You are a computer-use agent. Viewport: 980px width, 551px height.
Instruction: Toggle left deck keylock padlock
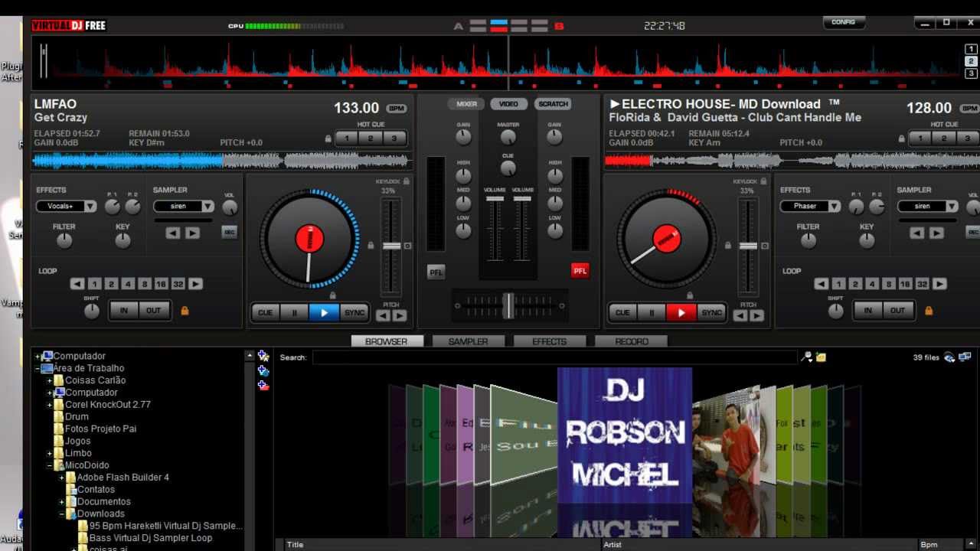click(x=406, y=181)
